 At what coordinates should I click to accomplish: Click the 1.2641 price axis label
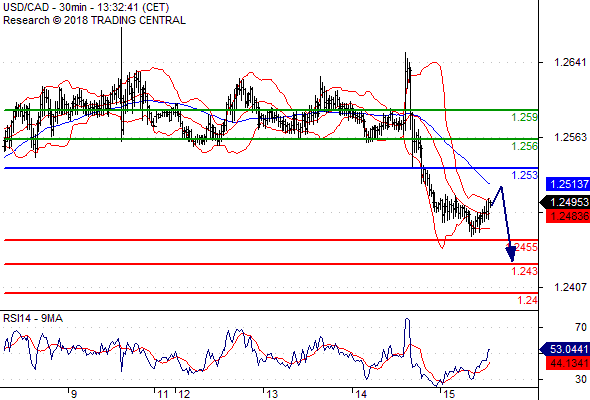[x=570, y=62]
